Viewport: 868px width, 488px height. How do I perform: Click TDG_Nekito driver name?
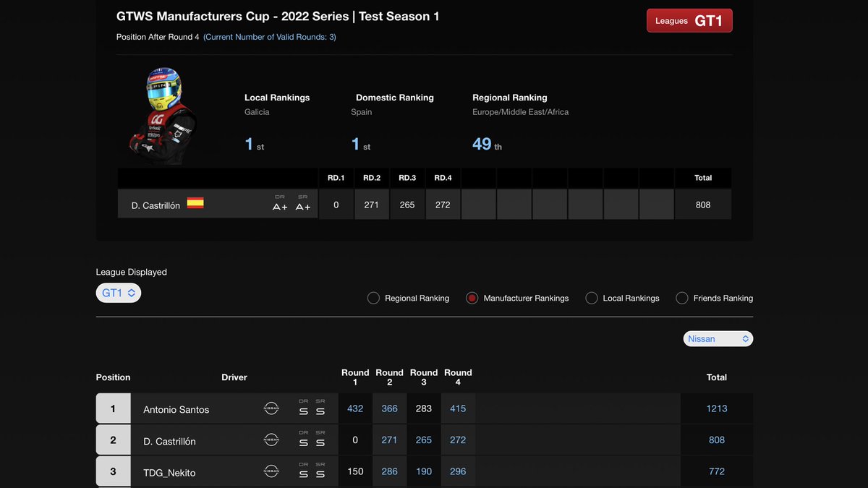[x=169, y=472]
